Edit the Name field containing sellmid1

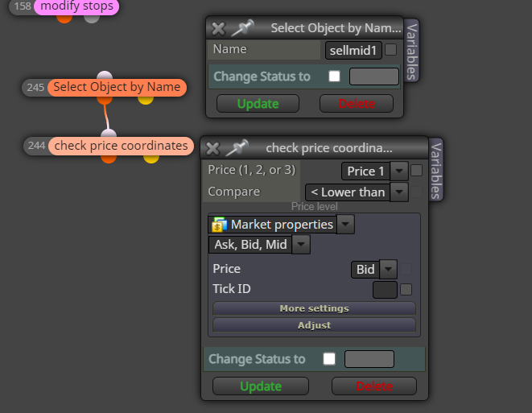(353, 51)
